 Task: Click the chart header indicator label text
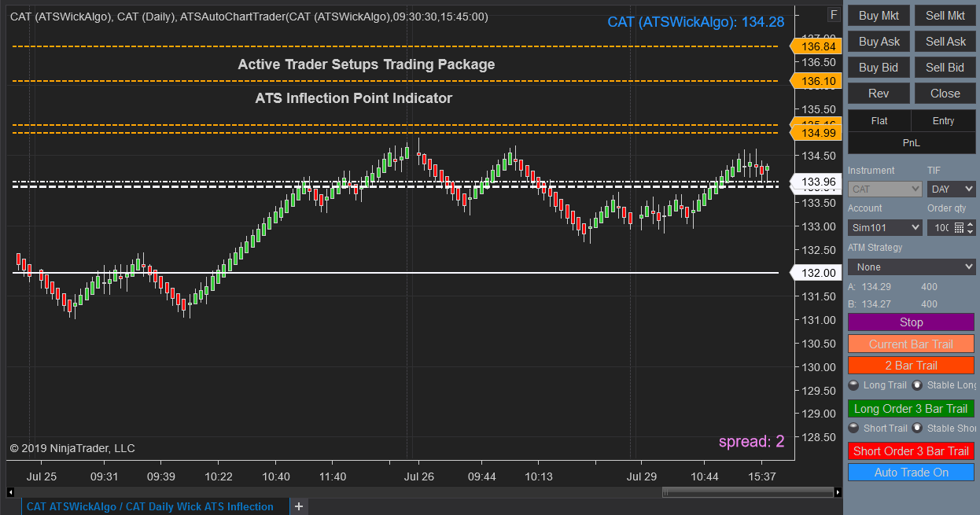[249, 17]
